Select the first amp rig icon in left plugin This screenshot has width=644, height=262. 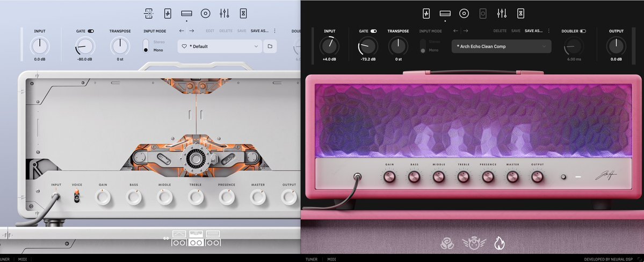coord(179,238)
